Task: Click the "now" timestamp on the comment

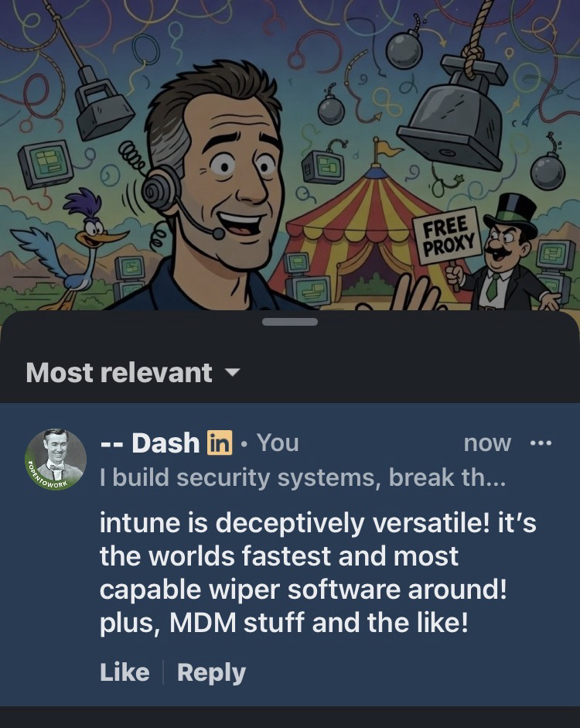Action: click(487, 443)
